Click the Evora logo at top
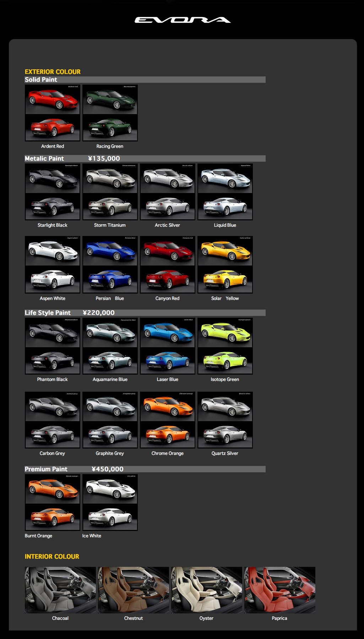364x639 pixels. click(x=183, y=20)
